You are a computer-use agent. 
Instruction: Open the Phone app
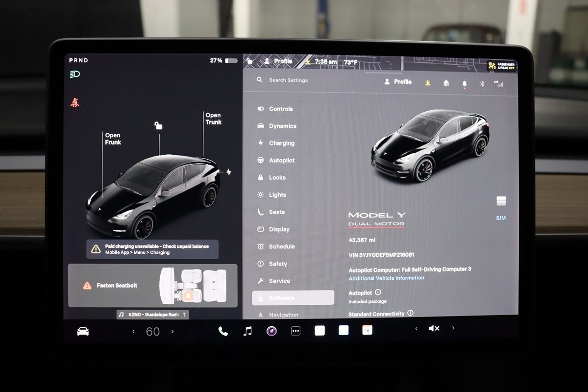point(223,331)
